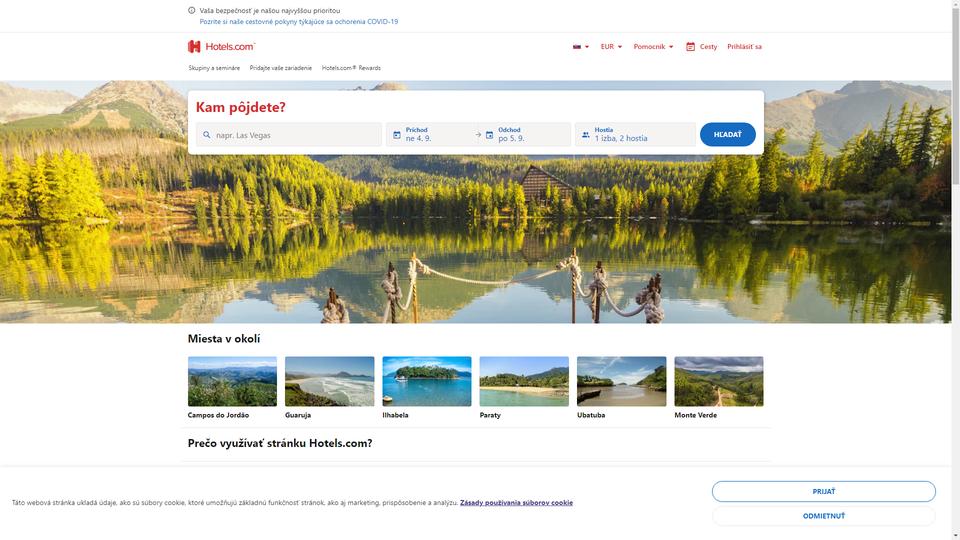Select the Ilhabela destination thumbnail
960x540 pixels.
427,381
